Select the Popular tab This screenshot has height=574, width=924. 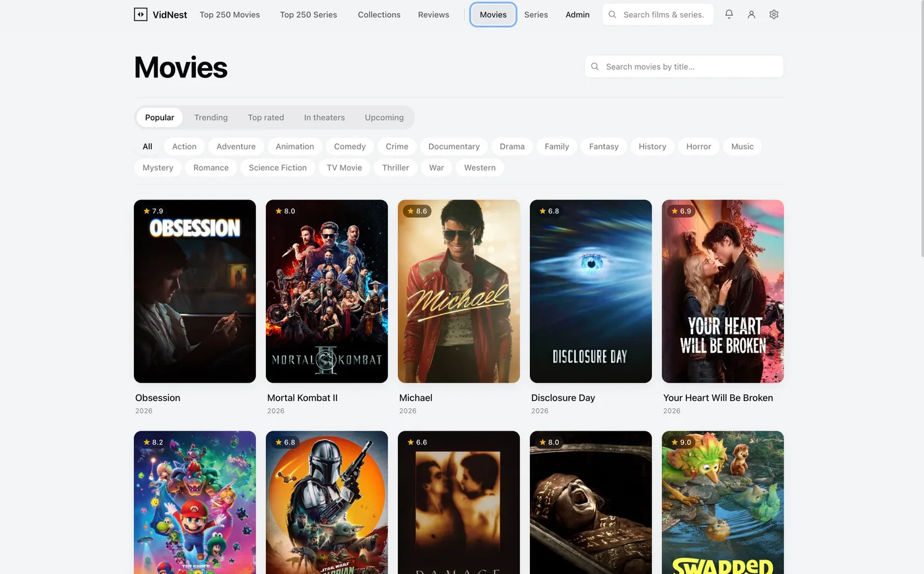click(x=160, y=118)
